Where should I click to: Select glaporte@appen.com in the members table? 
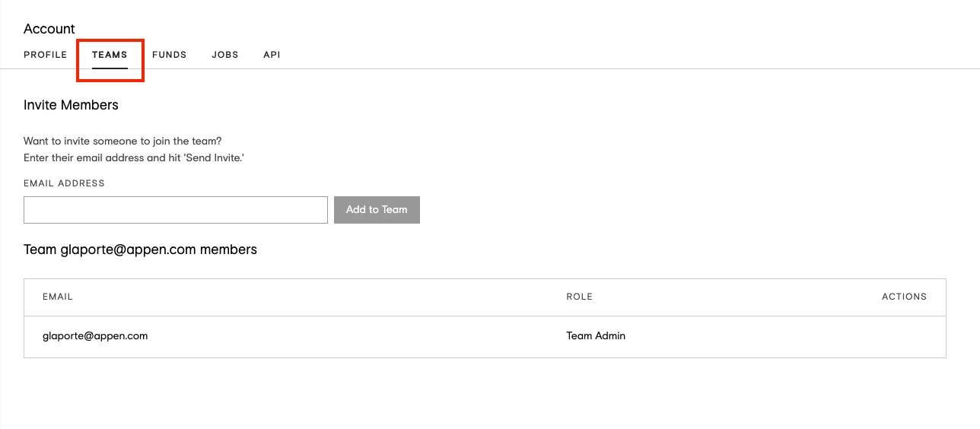(95, 335)
